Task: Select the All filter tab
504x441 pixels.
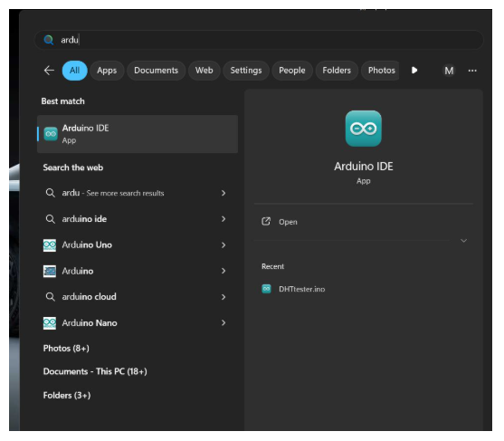Action: 74,71
